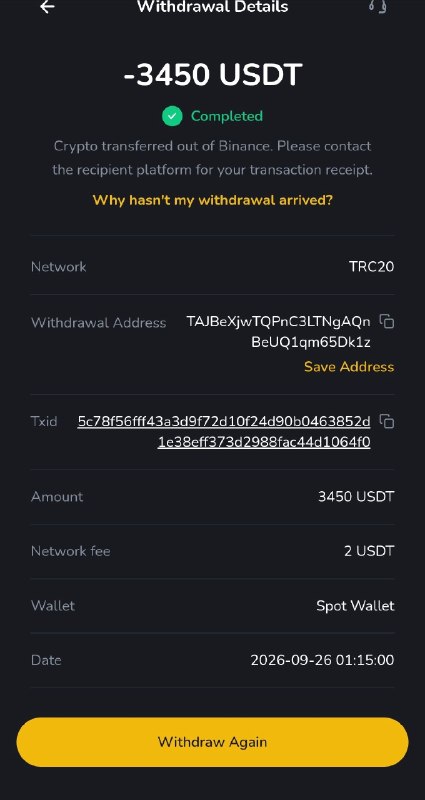Tap the Spot Wallet value

[355, 606]
